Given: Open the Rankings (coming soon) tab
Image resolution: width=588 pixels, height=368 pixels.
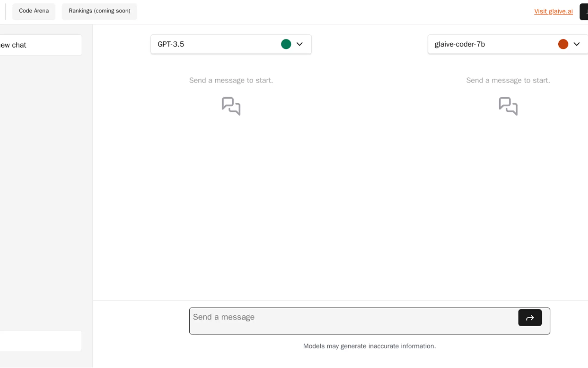Looking at the screenshot, I should 99,11.
